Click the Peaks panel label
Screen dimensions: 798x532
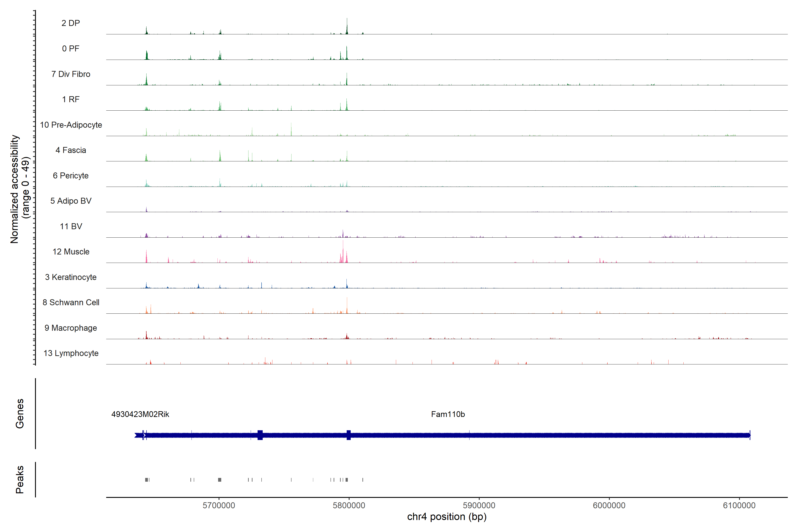coord(20,479)
